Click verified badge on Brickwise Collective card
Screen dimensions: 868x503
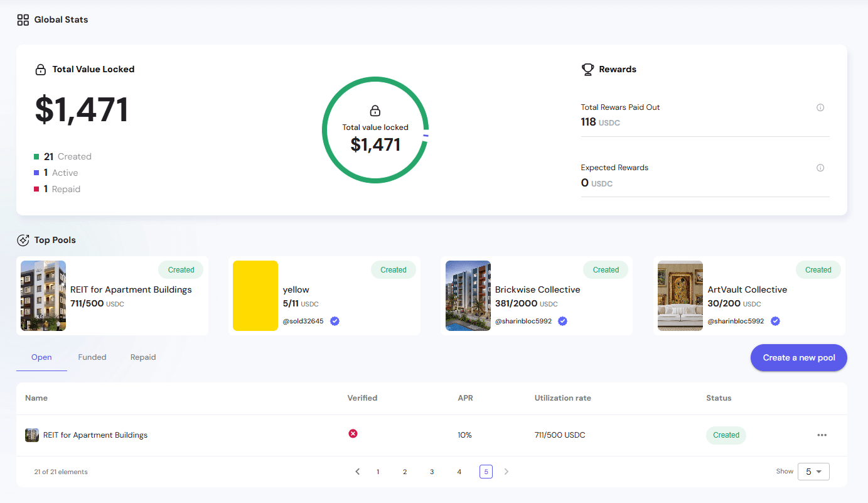[x=563, y=321]
